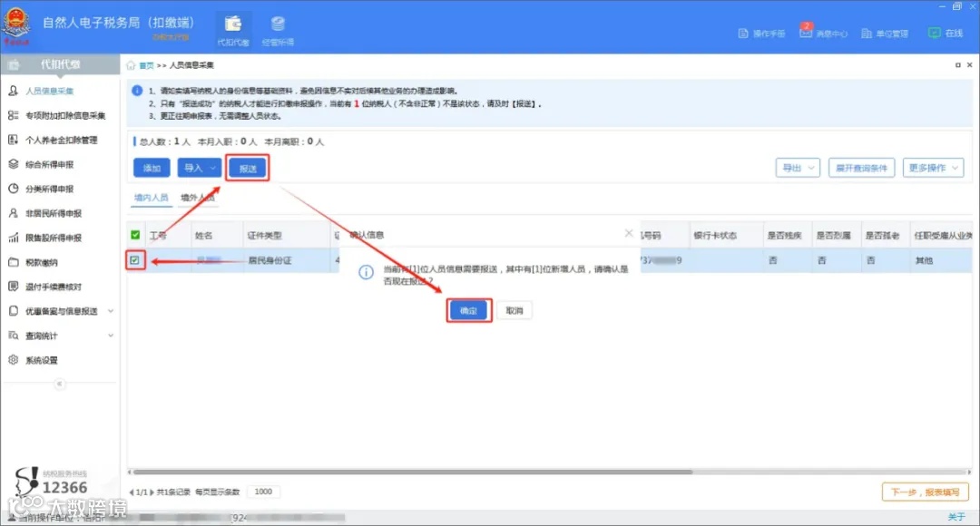Click the 添加 button
This screenshot has width=980, height=526.
152,168
